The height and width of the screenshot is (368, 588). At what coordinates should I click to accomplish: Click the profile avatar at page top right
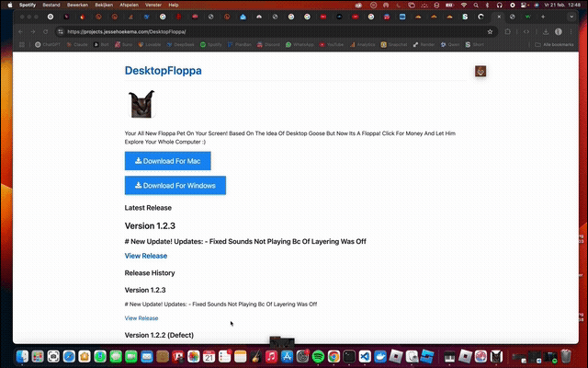tap(481, 71)
